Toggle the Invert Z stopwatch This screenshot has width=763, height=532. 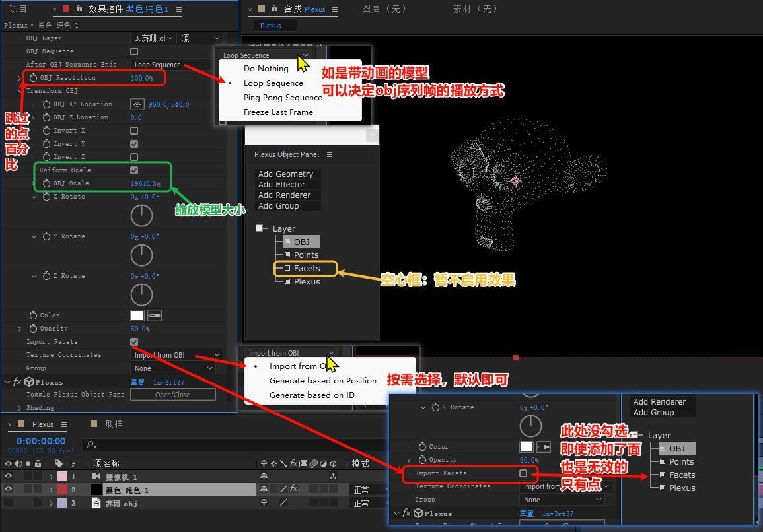[x=46, y=156]
